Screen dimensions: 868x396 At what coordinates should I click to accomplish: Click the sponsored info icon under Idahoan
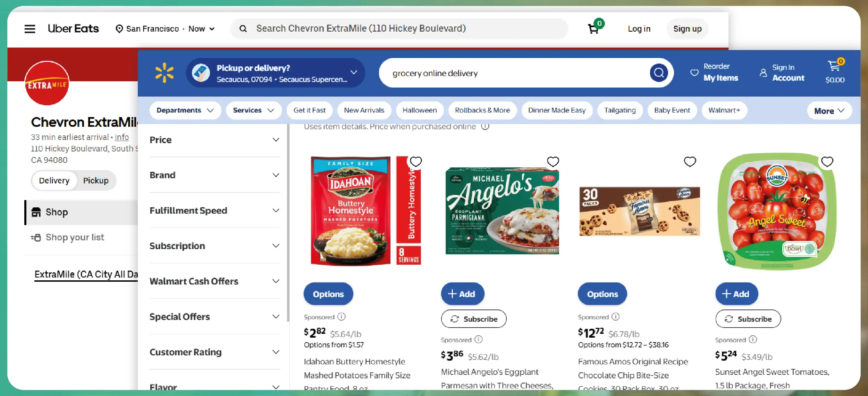(342, 317)
